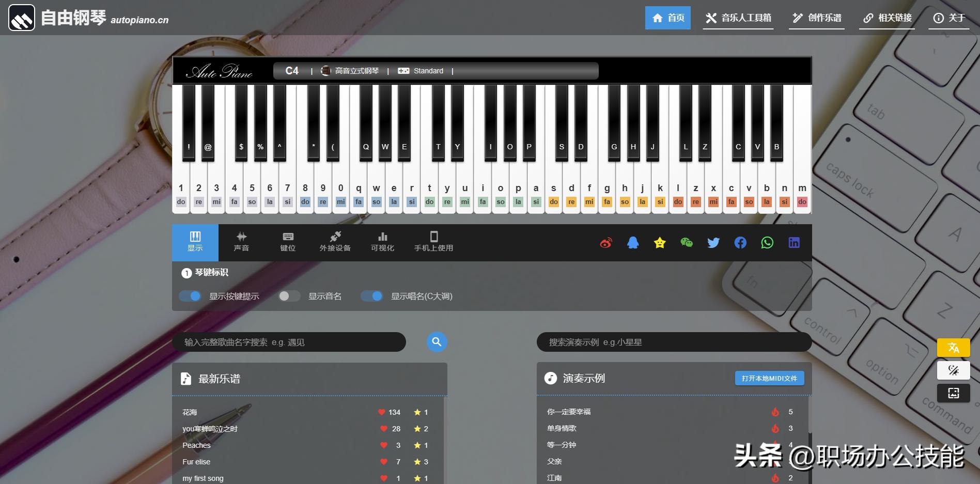Image resolution: width=980 pixels, height=484 pixels.
Task: Click the WhatsApp share icon
Action: click(x=767, y=243)
